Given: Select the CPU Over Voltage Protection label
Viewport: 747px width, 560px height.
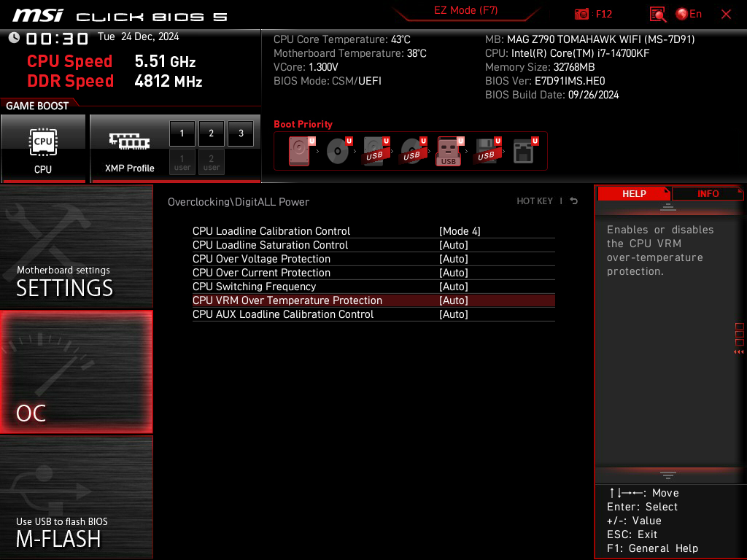Looking at the screenshot, I should 261,259.
